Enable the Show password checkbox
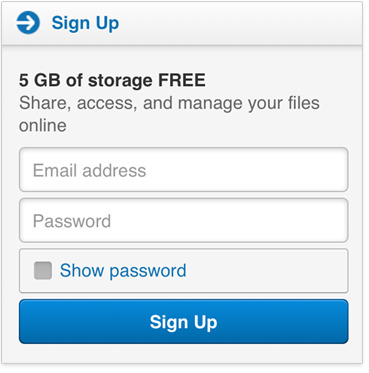 [43, 270]
